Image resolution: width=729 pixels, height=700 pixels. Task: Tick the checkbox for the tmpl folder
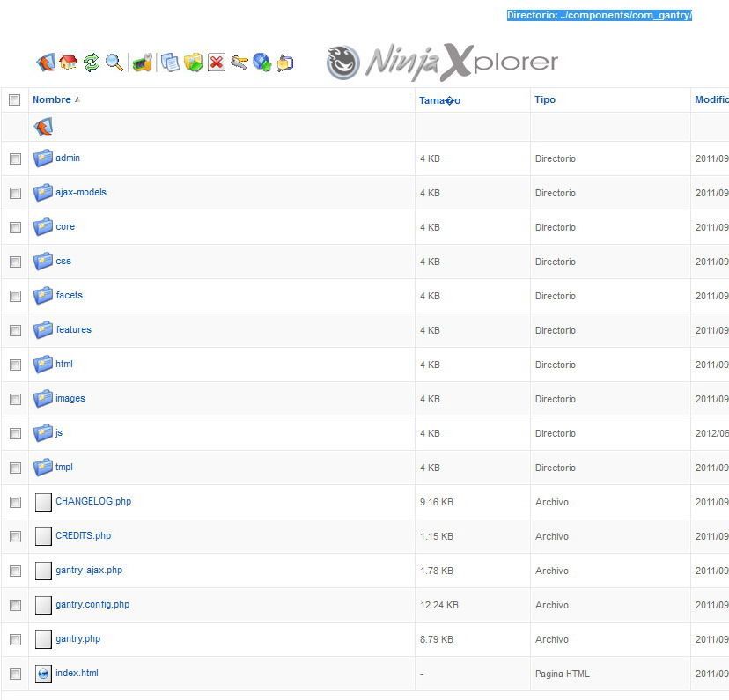[x=15, y=468]
